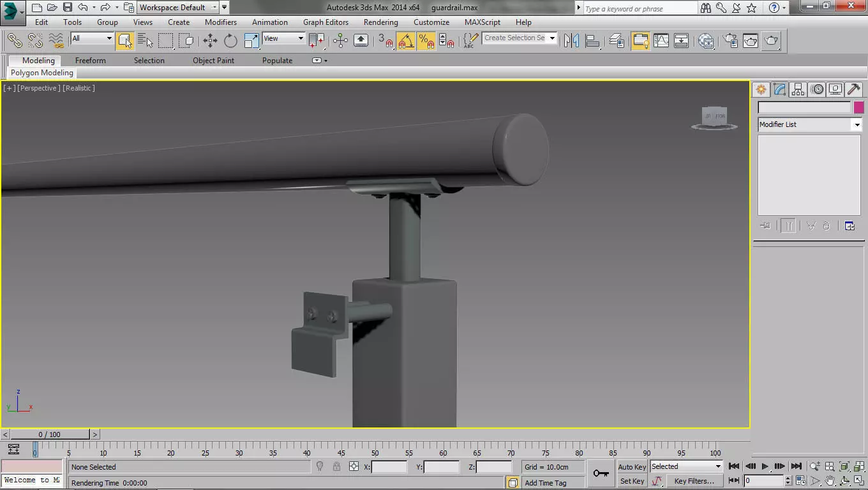Click the Unlink Selection icon

coord(35,40)
